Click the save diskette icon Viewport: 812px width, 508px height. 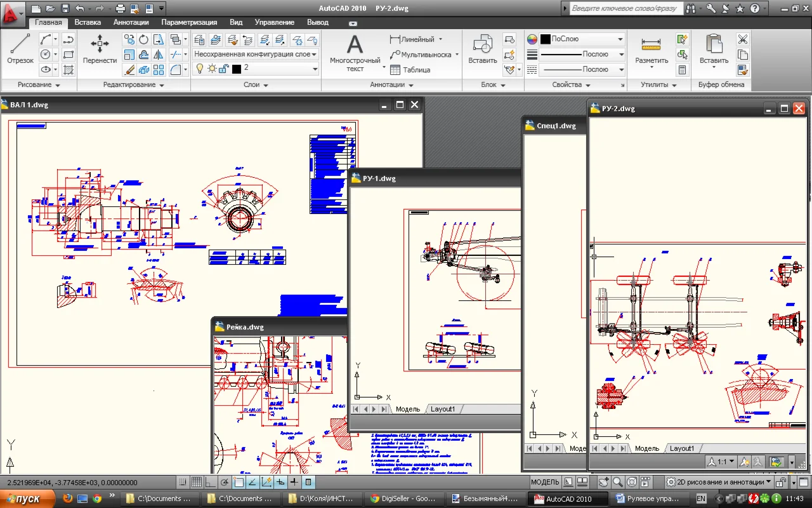pos(65,9)
